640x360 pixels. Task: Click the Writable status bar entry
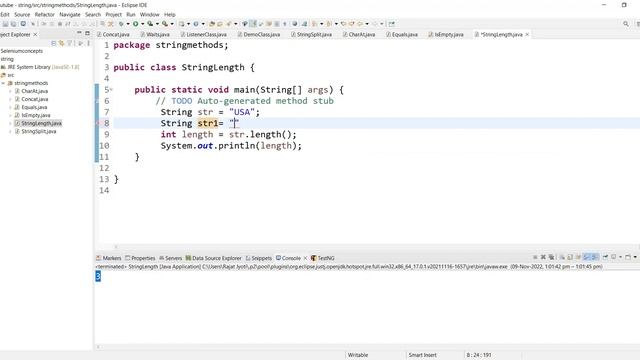(358, 355)
